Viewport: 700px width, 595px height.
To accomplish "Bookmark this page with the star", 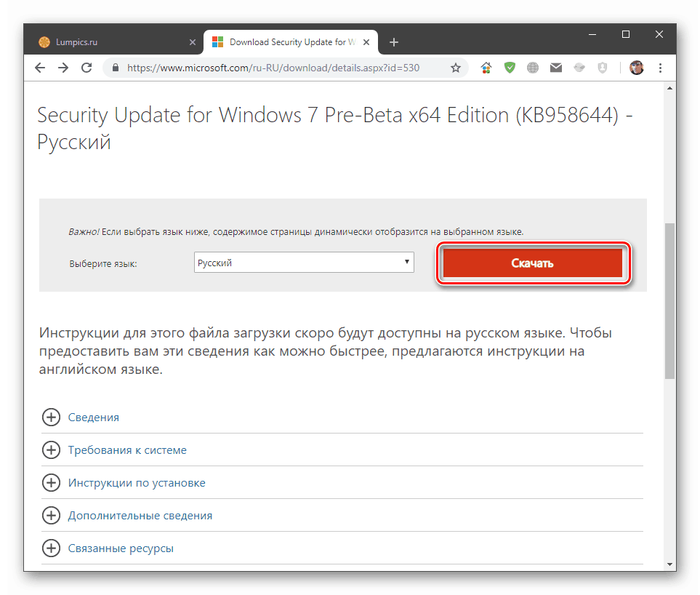I will pos(456,68).
